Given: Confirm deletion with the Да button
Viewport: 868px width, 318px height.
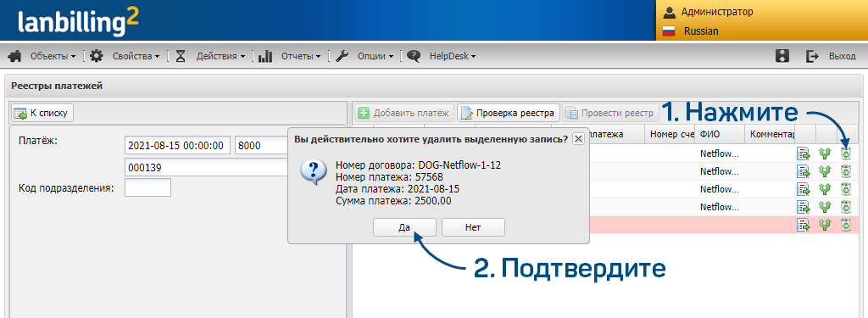Looking at the screenshot, I should [404, 227].
